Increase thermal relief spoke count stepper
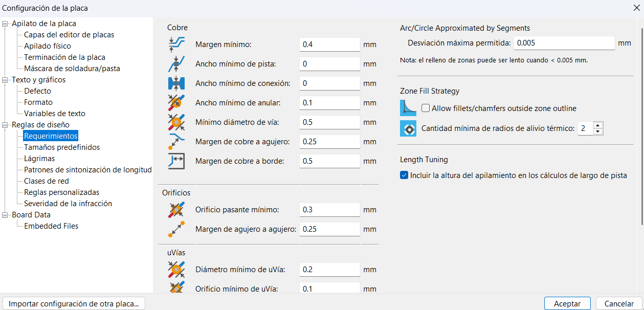Image resolution: width=644 pixels, height=310 pixels. [x=597, y=125]
